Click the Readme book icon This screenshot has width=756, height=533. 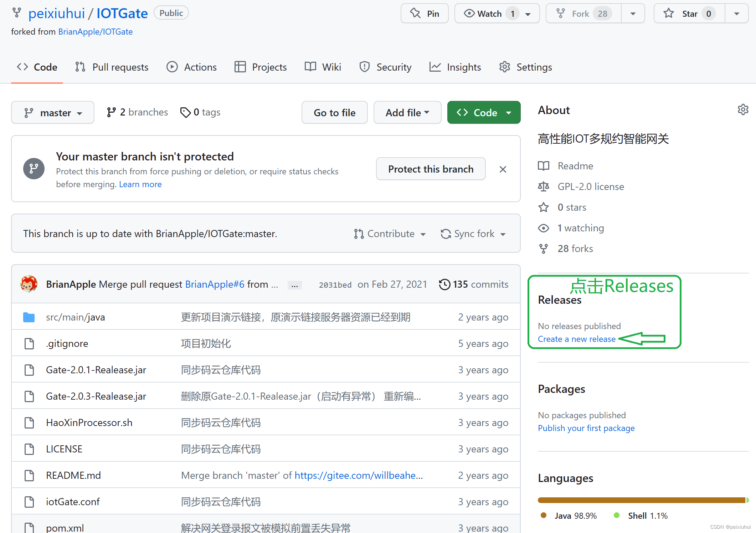tap(544, 166)
